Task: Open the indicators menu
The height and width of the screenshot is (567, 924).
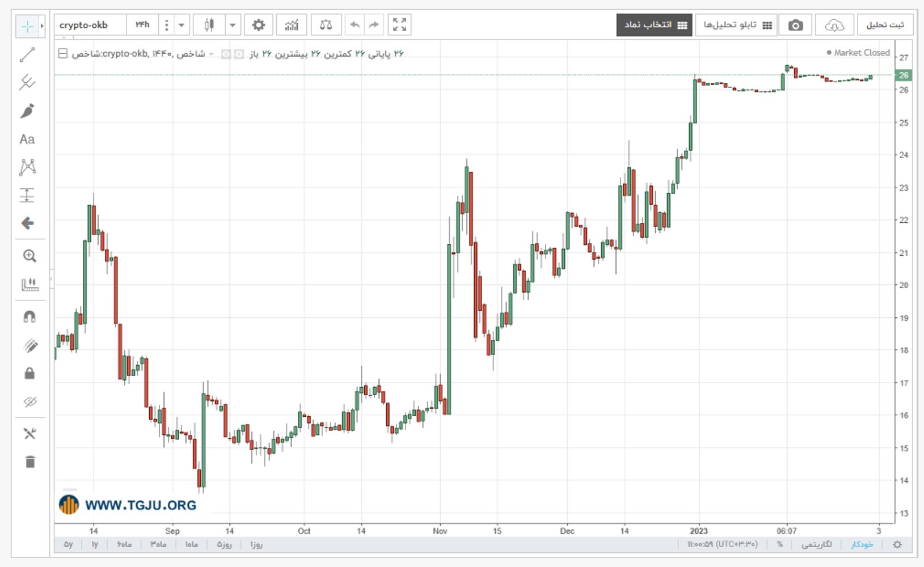Action: click(292, 25)
